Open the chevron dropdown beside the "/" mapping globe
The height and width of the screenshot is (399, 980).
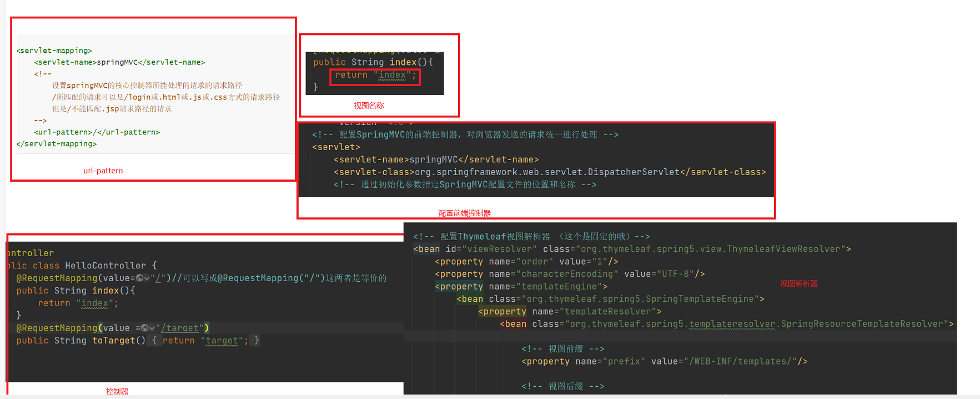(147, 278)
